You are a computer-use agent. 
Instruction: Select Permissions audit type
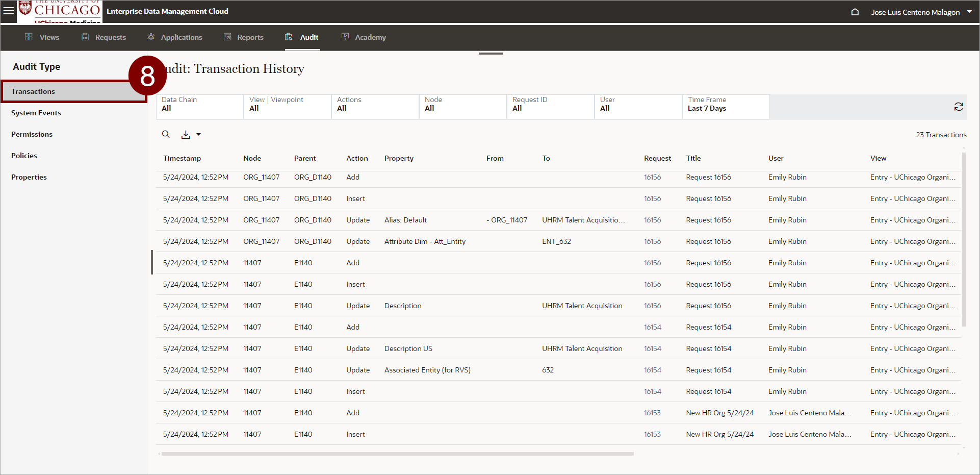32,134
